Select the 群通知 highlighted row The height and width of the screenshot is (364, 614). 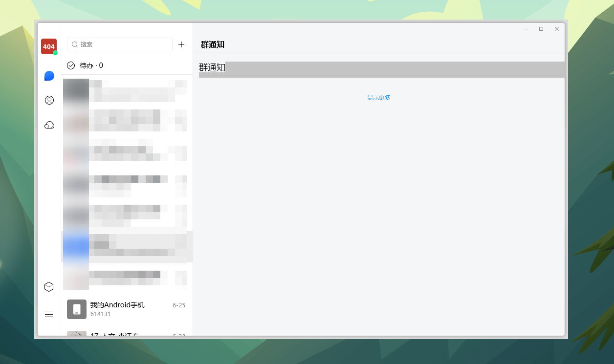click(382, 69)
